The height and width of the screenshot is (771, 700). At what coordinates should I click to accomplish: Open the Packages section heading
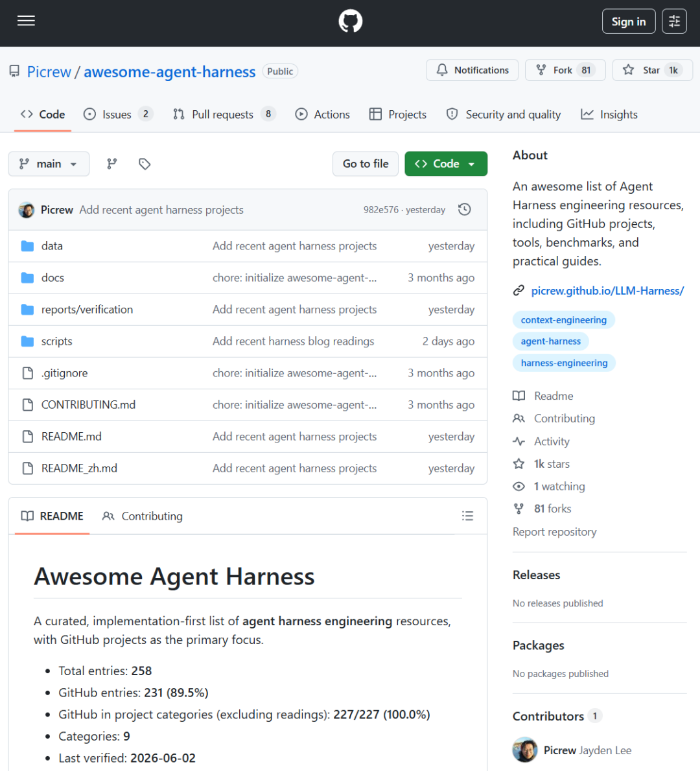click(x=538, y=645)
